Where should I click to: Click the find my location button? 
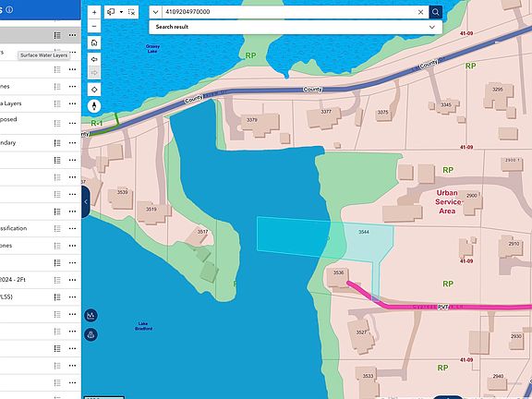tap(94, 90)
